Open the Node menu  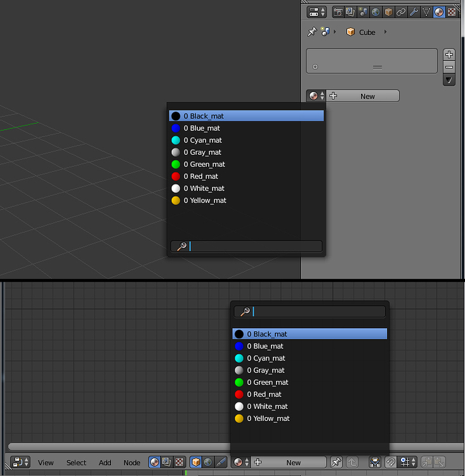tap(132, 463)
